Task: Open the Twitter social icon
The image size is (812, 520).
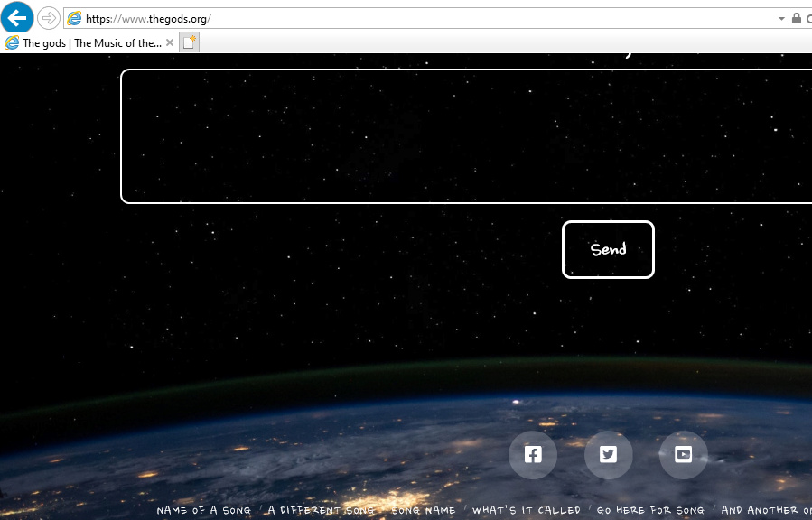Action: pyautogui.click(x=608, y=455)
